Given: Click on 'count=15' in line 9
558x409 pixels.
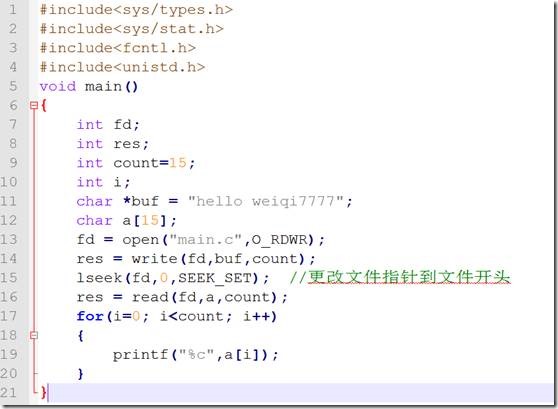Looking at the screenshot, I should pyautogui.click(x=150, y=163).
